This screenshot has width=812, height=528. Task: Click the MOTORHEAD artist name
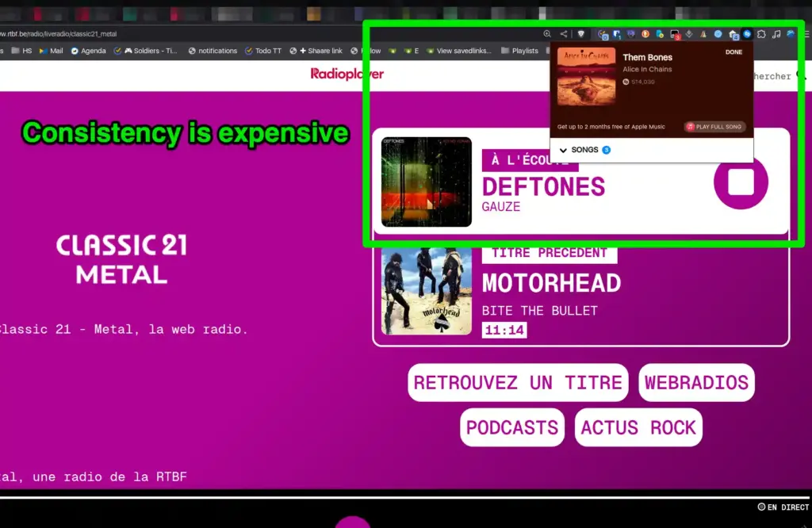point(551,283)
